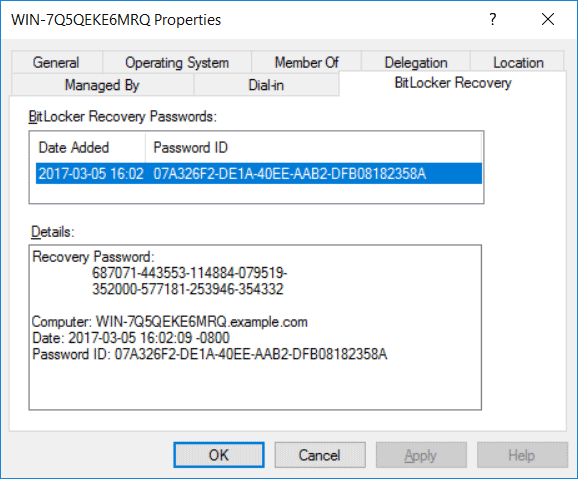The image size is (578, 479).
Task: Switch to the General tab
Action: pyautogui.click(x=56, y=62)
